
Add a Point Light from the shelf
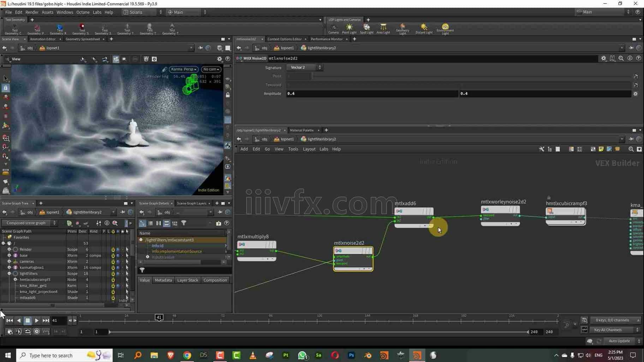349,29
